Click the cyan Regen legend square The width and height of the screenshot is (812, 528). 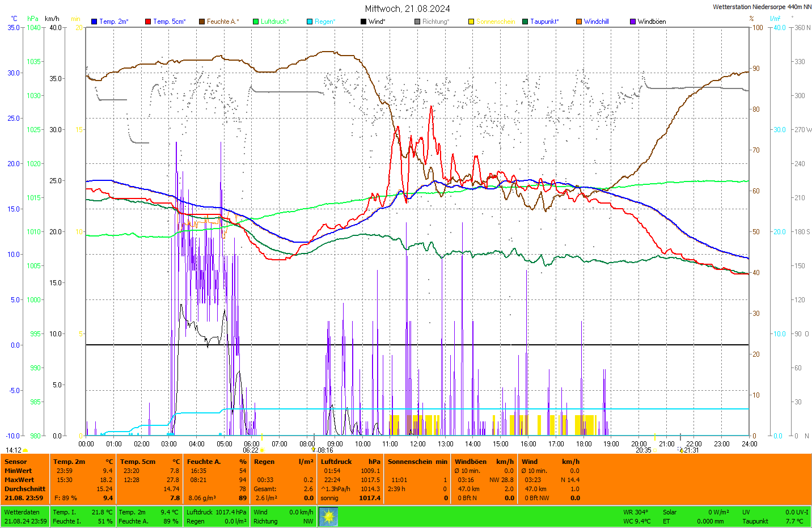(x=310, y=22)
